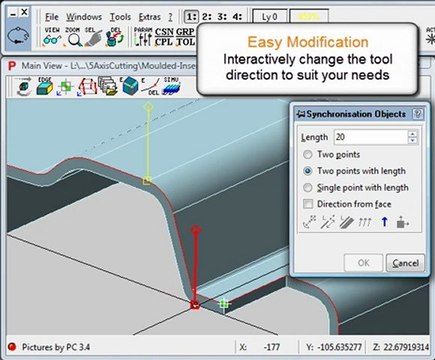
Task: Start the SIMU simulation tool
Action: point(172,86)
